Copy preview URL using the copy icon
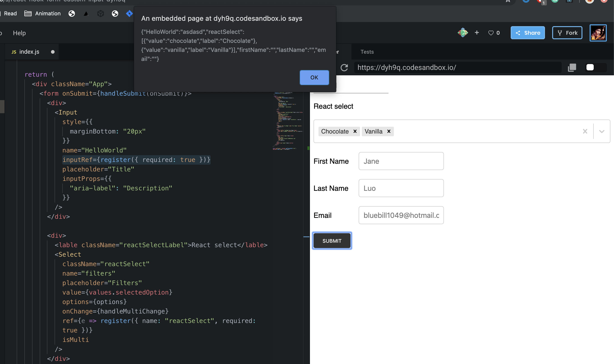The width and height of the screenshot is (614, 364). point(572,67)
